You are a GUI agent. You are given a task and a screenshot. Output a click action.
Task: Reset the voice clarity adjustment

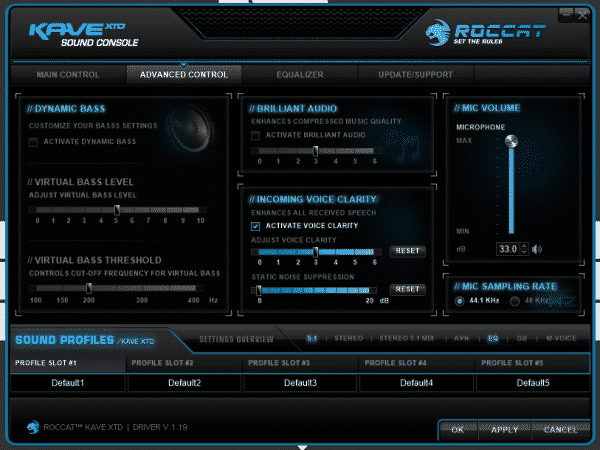[x=408, y=251]
